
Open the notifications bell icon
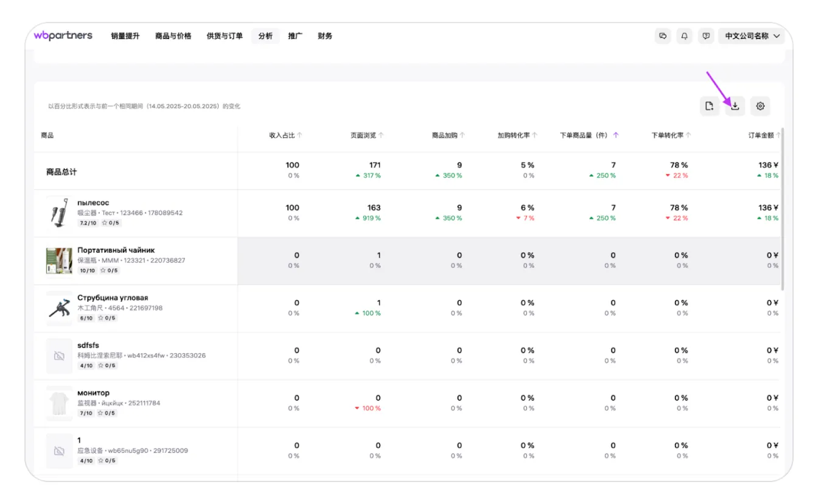click(684, 36)
